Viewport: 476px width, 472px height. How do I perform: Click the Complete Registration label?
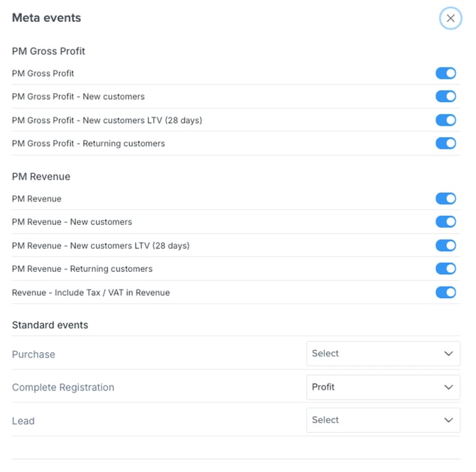pos(63,388)
